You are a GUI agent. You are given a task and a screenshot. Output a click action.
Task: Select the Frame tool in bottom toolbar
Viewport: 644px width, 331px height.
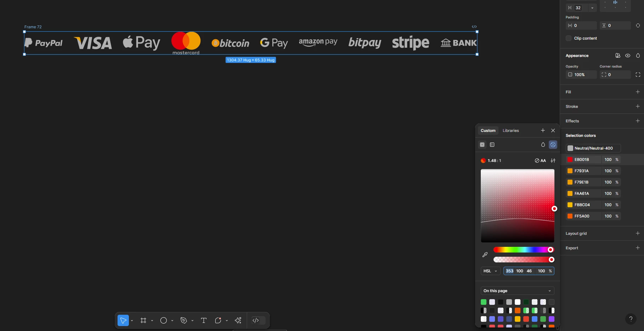pyautogui.click(x=143, y=320)
